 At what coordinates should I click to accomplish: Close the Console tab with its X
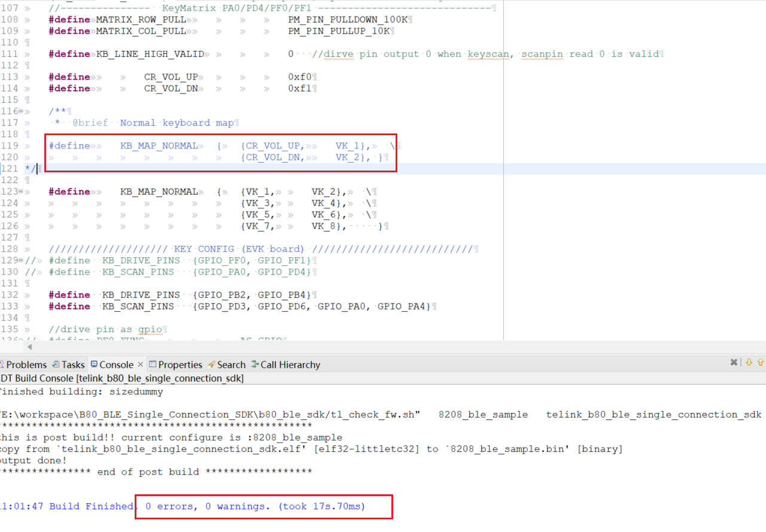(x=141, y=364)
